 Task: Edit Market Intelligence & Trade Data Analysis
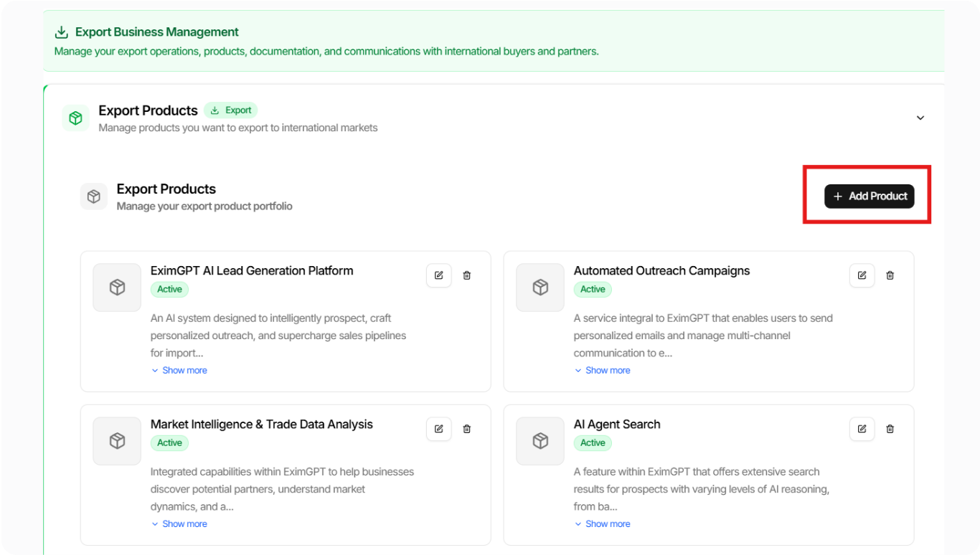point(438,429)
